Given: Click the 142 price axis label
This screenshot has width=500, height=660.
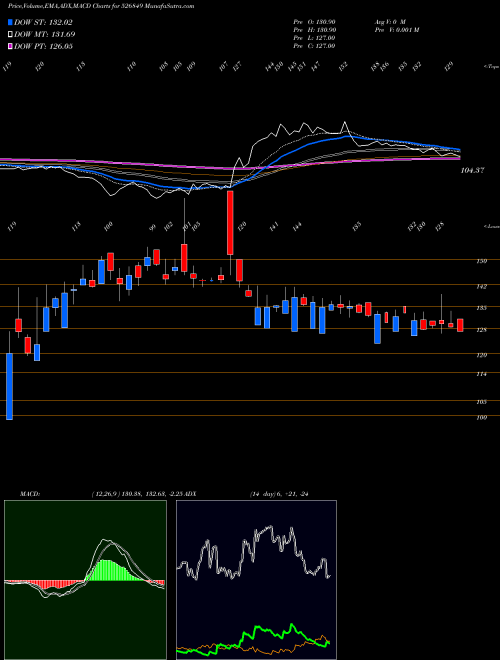Looking at the screenshot, I should (482, 287).
